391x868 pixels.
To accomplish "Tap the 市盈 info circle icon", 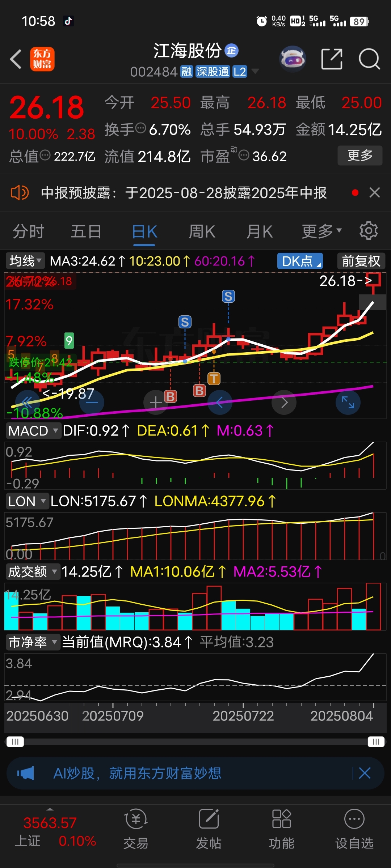I will click(244, 156).
